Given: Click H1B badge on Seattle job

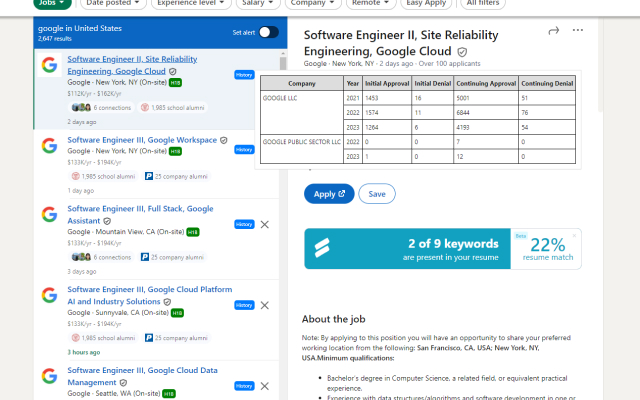Looking at the screenshot, I should coord(169,394).
